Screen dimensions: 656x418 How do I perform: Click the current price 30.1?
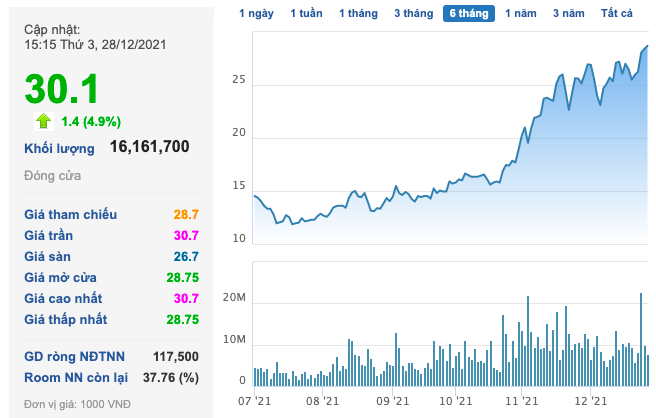point(62,90)
